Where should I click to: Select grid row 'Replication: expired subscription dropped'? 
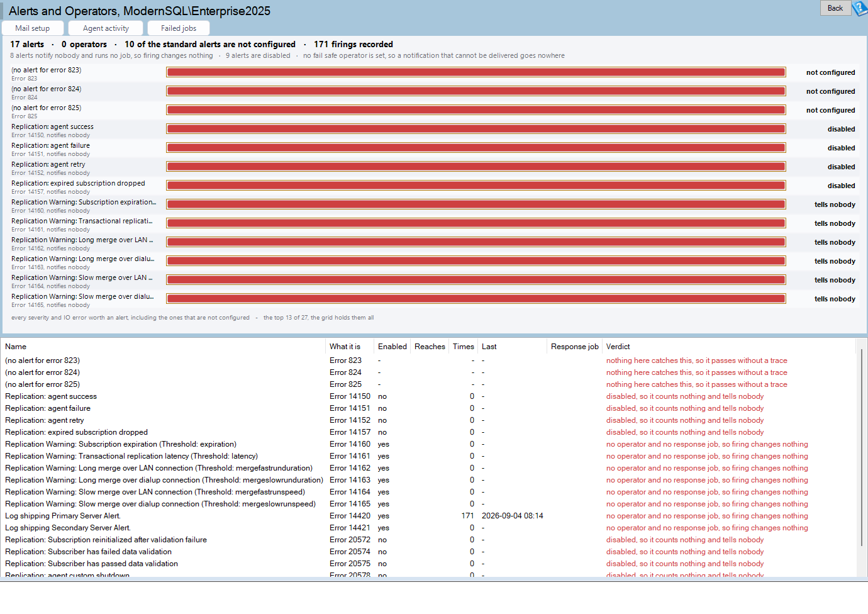pyautogui.click(x=429, y=432)
